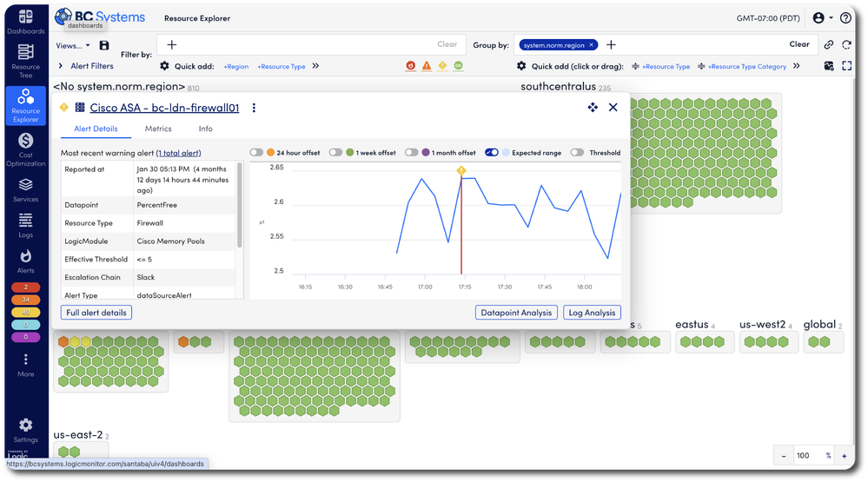Open the Views dropdown
The image size is (868, 482).
pyautogui.click(x=72, y=45)
